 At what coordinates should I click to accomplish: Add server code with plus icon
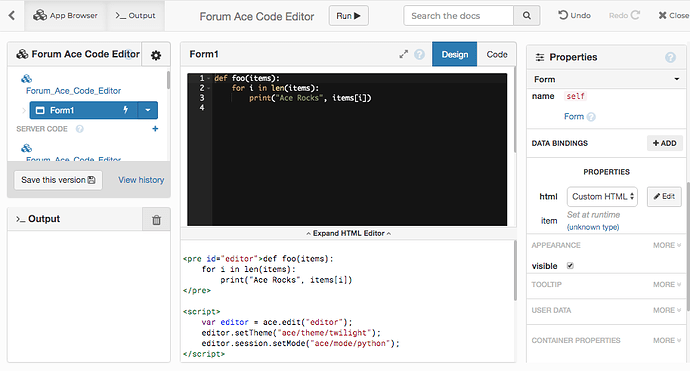[155, 129]
